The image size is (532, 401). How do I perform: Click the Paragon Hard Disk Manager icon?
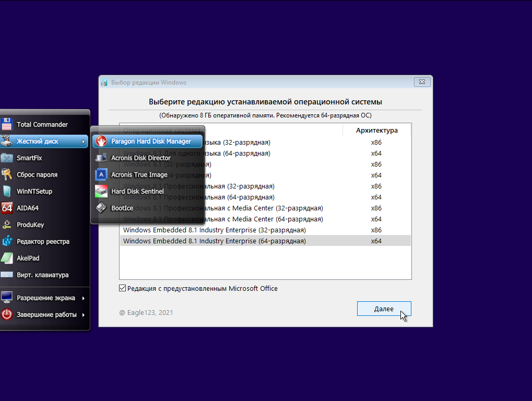101,141
